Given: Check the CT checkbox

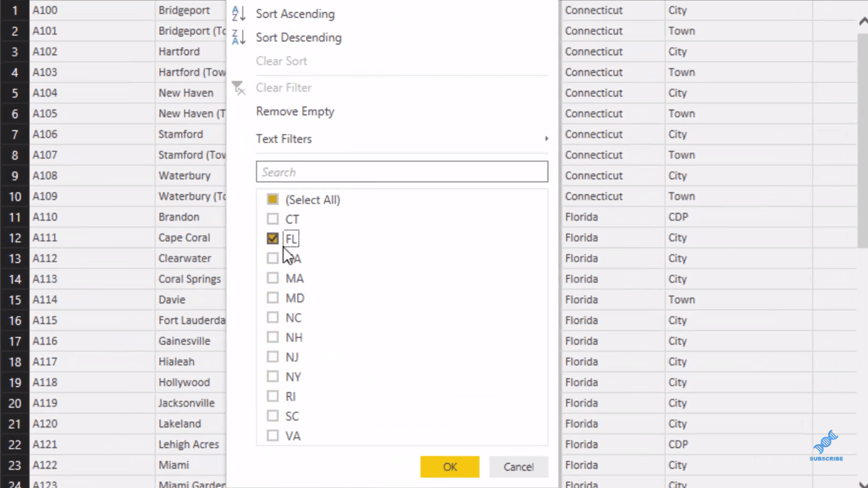Looking at the screenshot, I should coord(273,219).
